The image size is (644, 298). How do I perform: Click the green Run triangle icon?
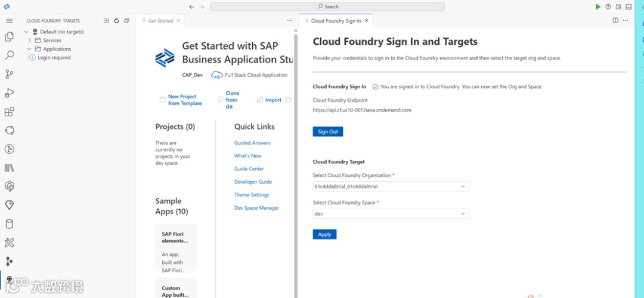(598, 7)
